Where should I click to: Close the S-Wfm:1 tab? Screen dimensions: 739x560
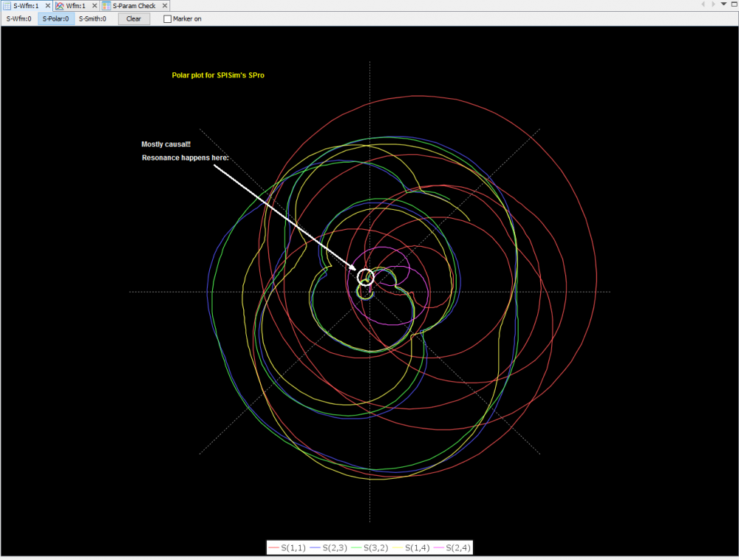tap(47, 5)
